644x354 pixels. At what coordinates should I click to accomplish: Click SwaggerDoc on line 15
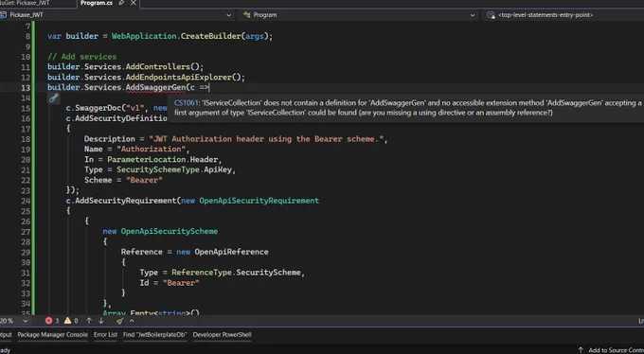[x=98, y=108]
